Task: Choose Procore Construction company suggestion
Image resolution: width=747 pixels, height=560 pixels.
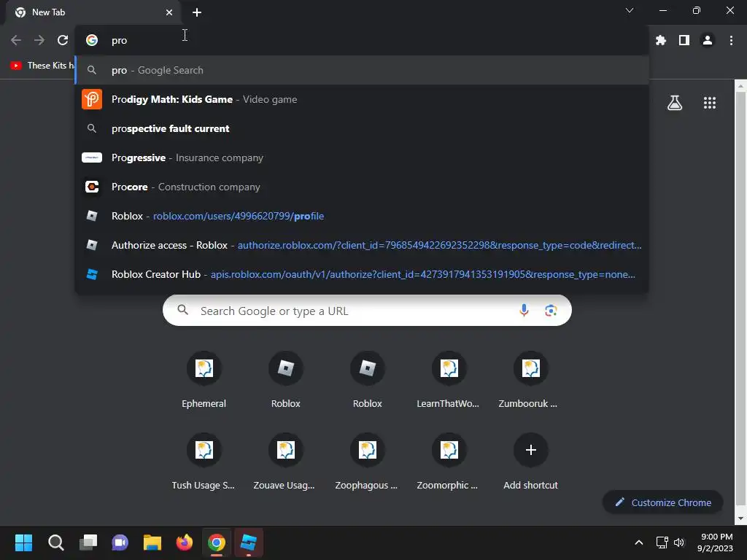Action: [362, 187]
